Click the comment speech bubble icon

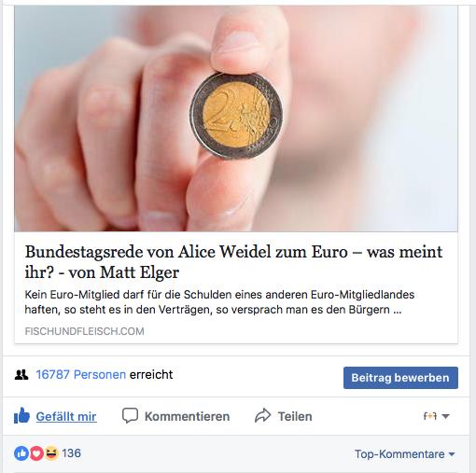click(x=130, y=415)
